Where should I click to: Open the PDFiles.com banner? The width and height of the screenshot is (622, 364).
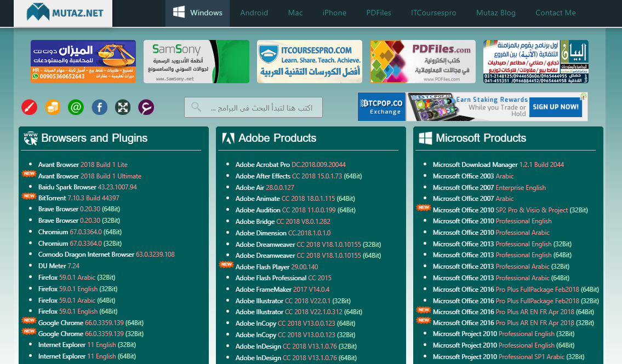(x=423, y=61)
